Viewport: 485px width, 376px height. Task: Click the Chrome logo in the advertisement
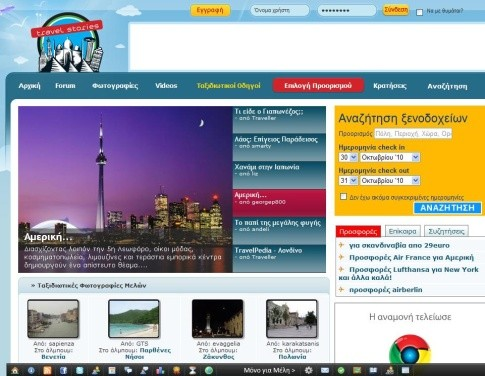[410, 348]
